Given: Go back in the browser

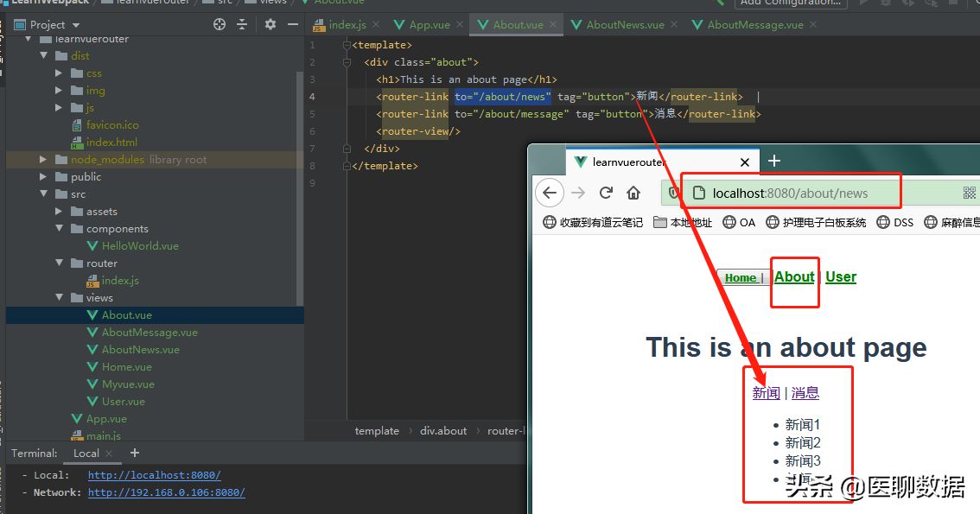Looking at the screenshot, I should click(550, 193).
